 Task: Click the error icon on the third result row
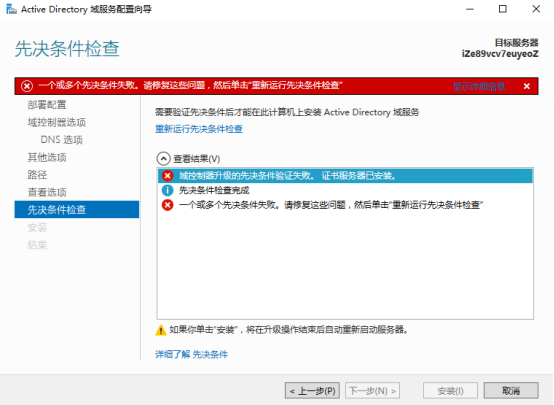167,205
